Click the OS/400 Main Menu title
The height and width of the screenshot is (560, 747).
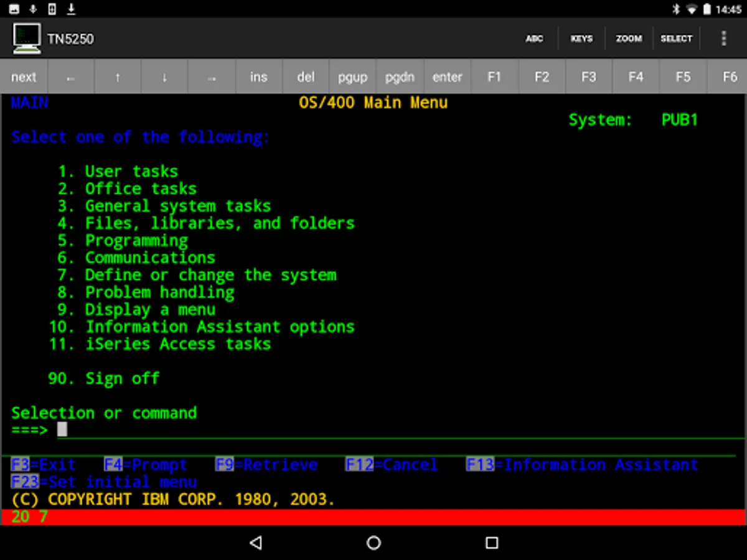pyautogui.click(x=374, y=103)
